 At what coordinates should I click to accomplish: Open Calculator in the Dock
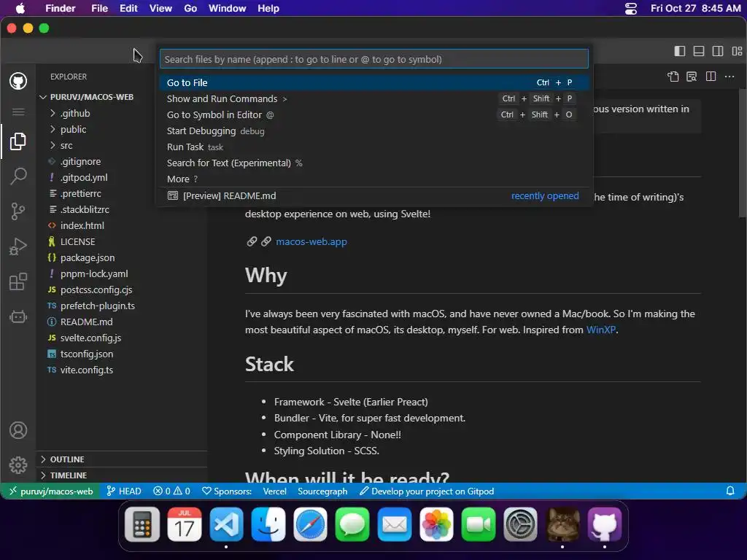pyautogui.click(x=142, y=525)
